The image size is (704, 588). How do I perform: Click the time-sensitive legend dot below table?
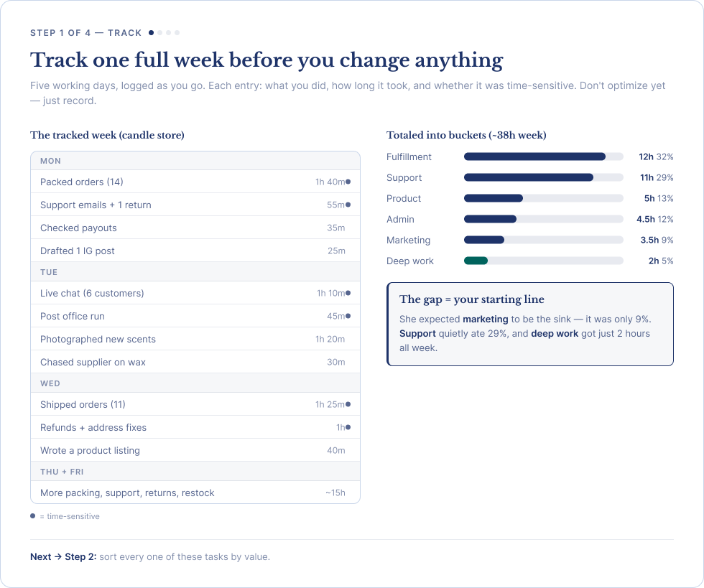click(x=33, y=515)
